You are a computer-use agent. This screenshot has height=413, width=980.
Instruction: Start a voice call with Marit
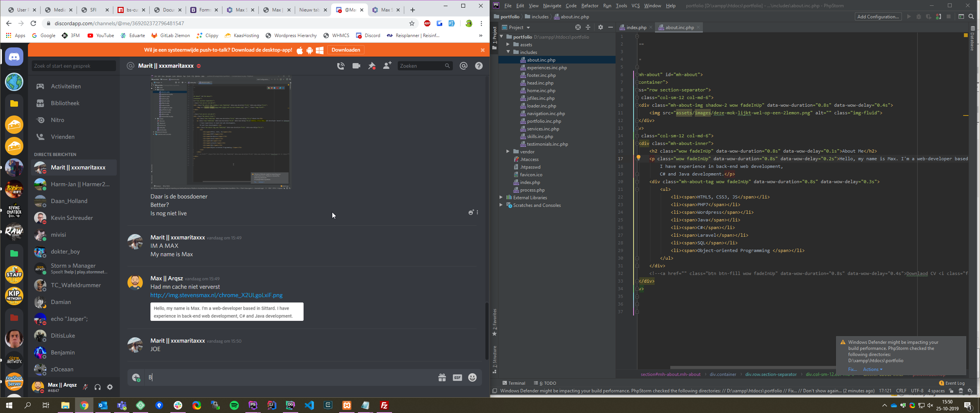click(340, 66)
